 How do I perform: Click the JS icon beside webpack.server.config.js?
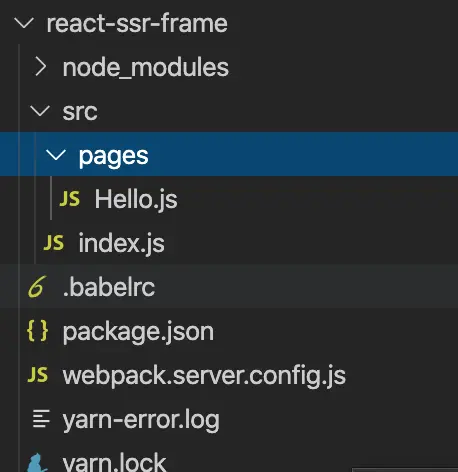38,375
